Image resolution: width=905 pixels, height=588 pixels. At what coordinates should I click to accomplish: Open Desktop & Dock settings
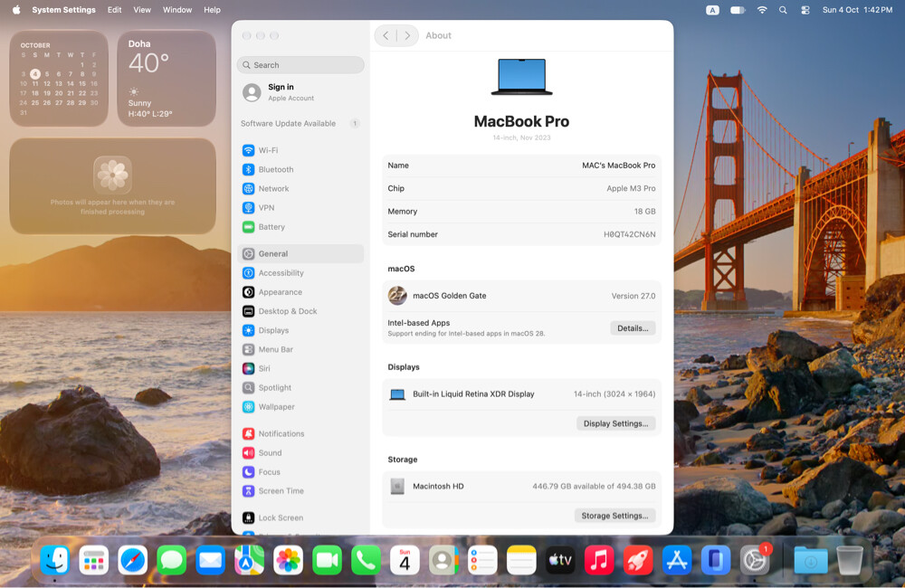[x=300, y=311]
